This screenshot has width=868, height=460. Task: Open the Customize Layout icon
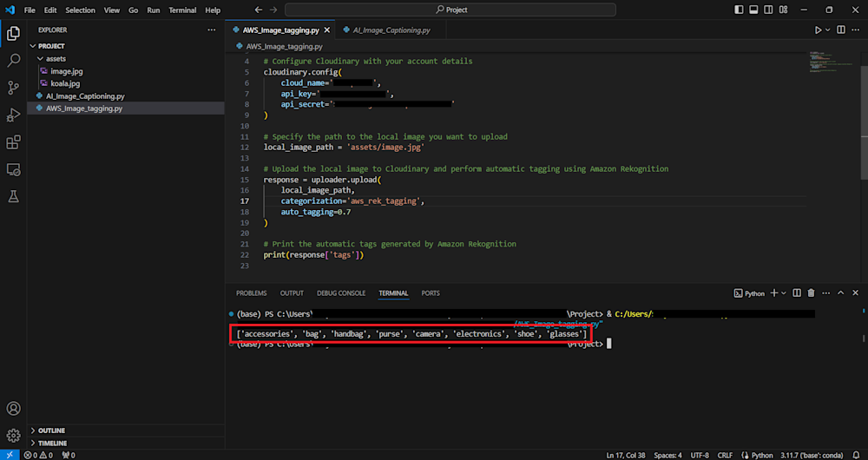783,10
